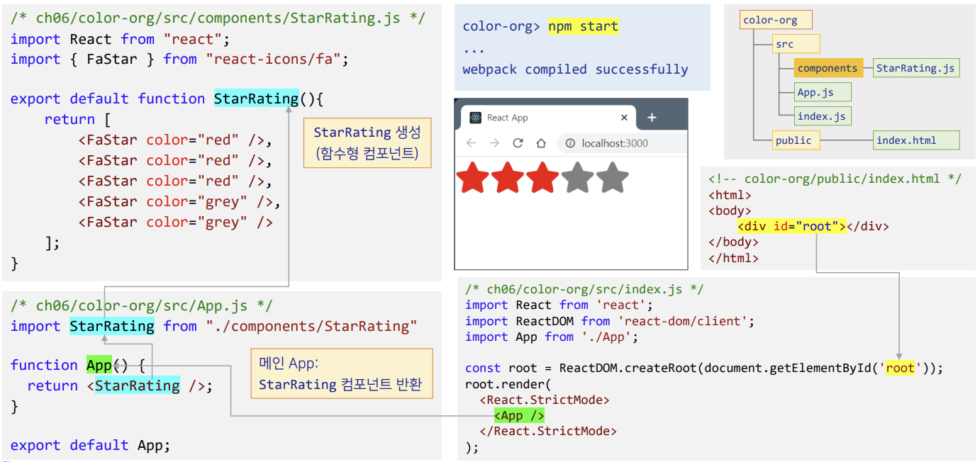Image resolution: width=980 pixels, height=462 pixels.
Task: Click the import ReactDOM from 'react-dom/client' line
Action: click(x=610, y=321)
